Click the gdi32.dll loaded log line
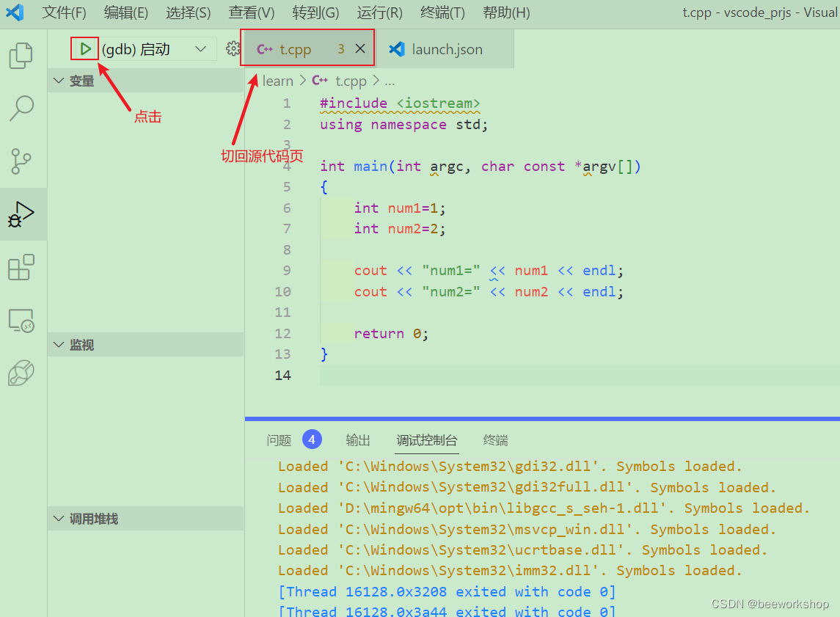Viewport: 840px width, 617px height. click(510, 466)
